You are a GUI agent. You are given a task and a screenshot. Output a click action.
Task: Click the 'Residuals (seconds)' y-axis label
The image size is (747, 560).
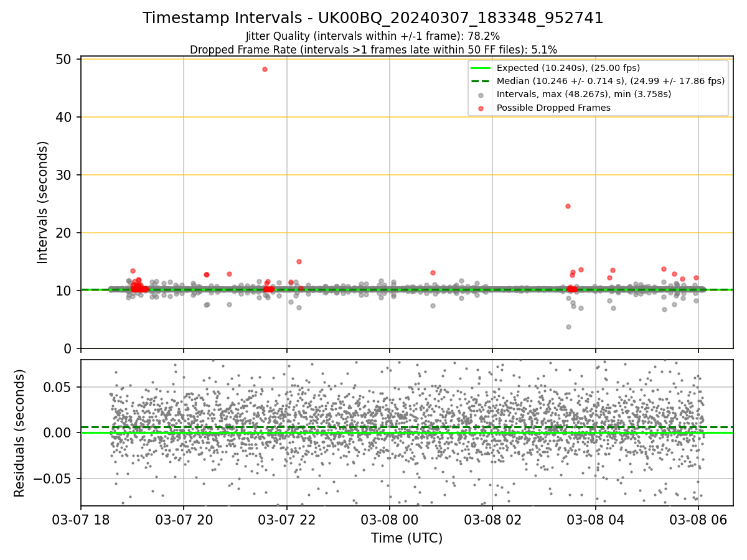pos(20,433)
